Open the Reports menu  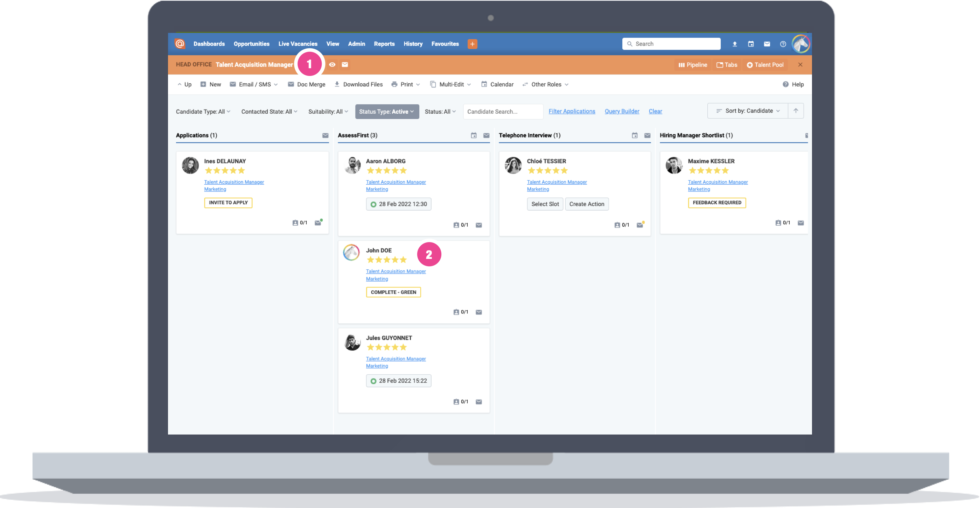384,44
